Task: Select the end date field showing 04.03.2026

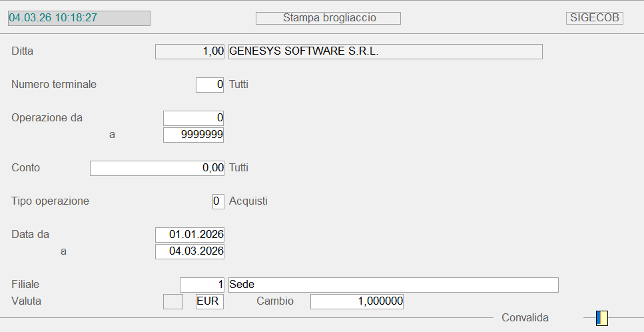Action: point(190,251)
